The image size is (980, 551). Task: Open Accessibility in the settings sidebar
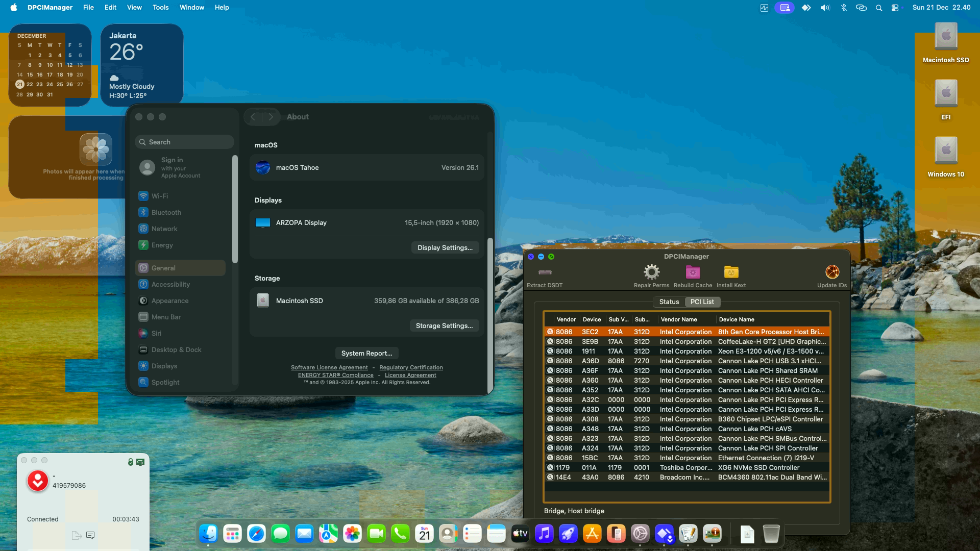point(180,284)
